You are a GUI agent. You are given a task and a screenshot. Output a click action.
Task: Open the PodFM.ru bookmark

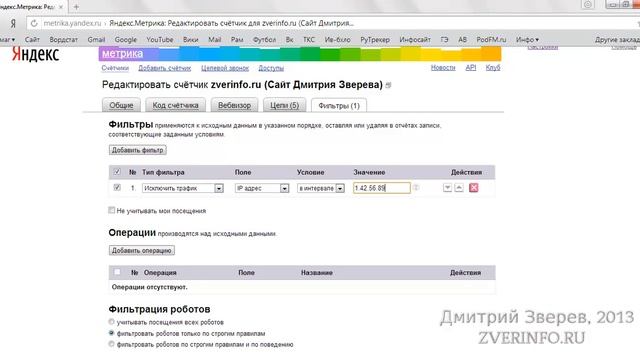click(x=491, y=40)
